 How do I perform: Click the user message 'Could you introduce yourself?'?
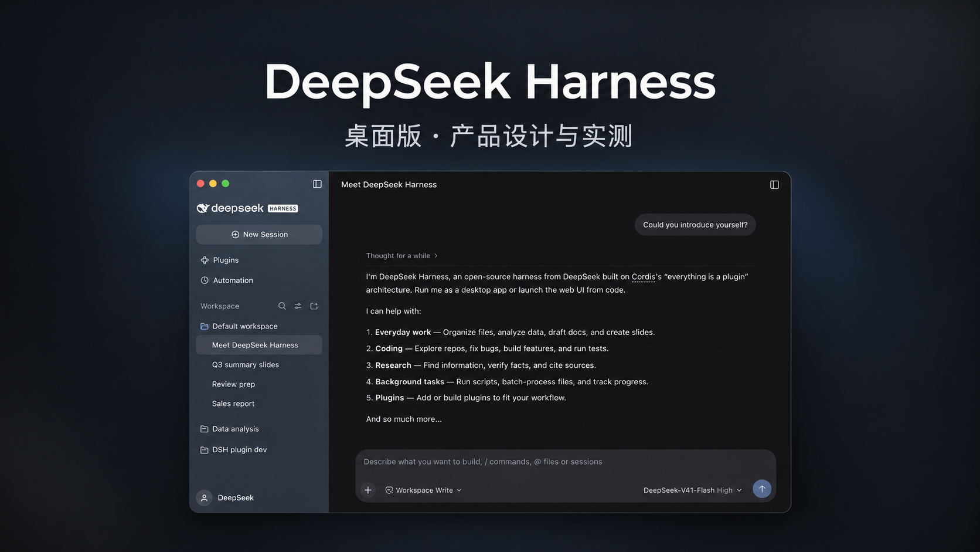695,225
